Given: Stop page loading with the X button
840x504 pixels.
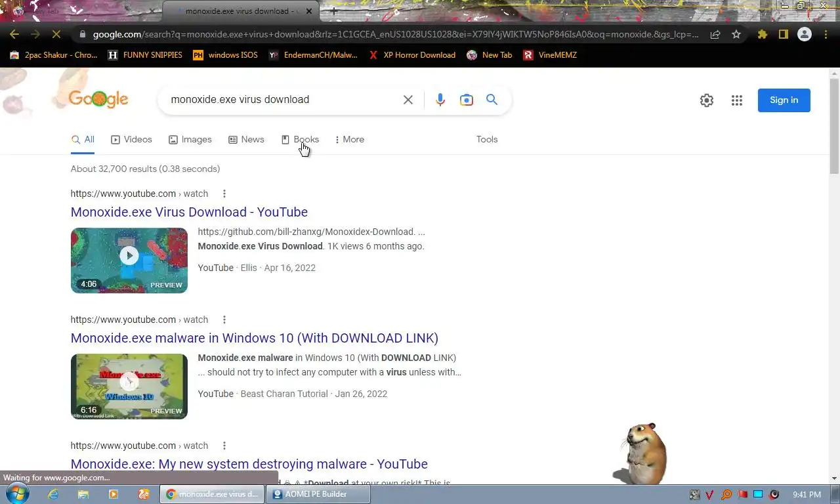Looking at the screenshot, I should tap(56, 34).
